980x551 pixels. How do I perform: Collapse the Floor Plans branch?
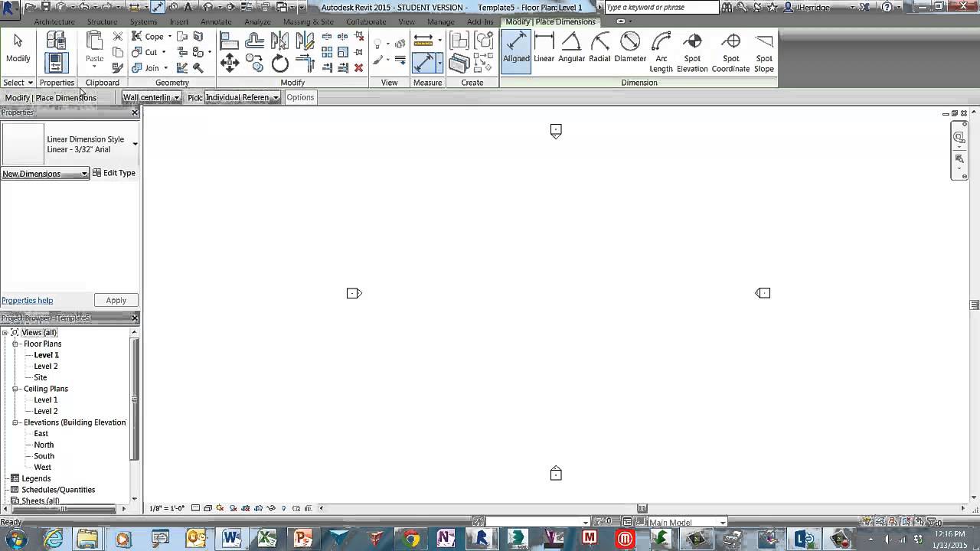[x=15, y=344]
